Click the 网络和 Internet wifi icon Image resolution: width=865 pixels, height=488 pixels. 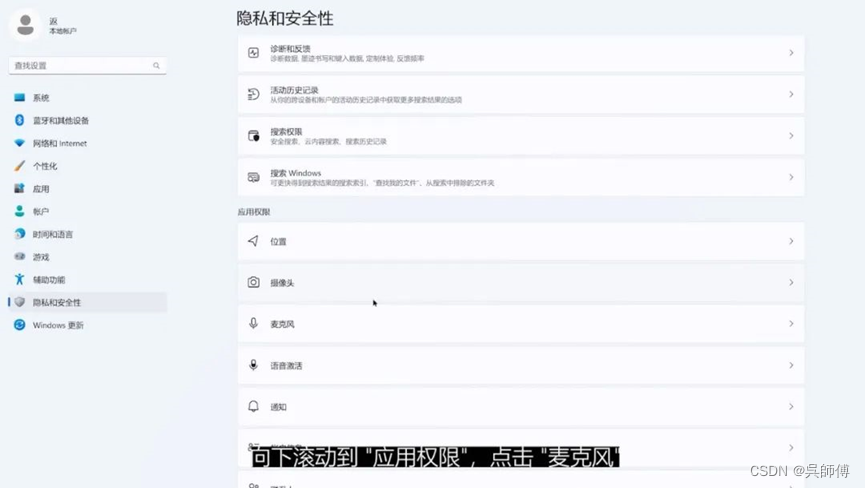point(19,143)
